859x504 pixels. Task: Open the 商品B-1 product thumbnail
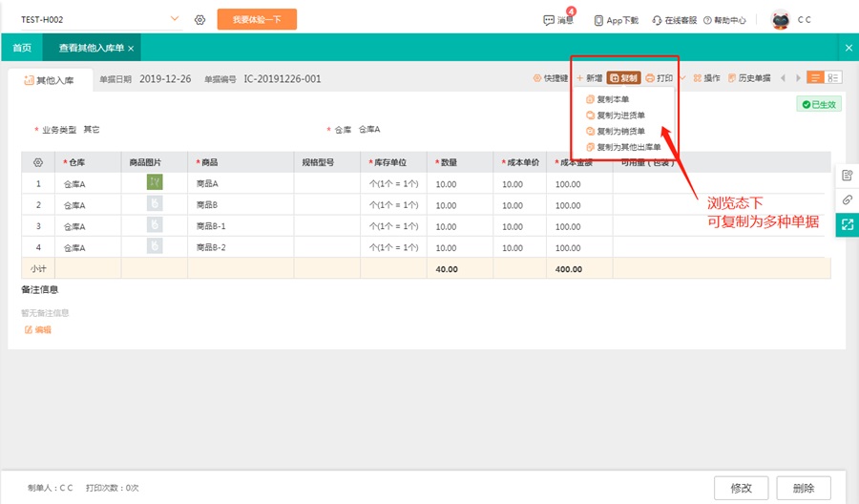click(155, 224)
